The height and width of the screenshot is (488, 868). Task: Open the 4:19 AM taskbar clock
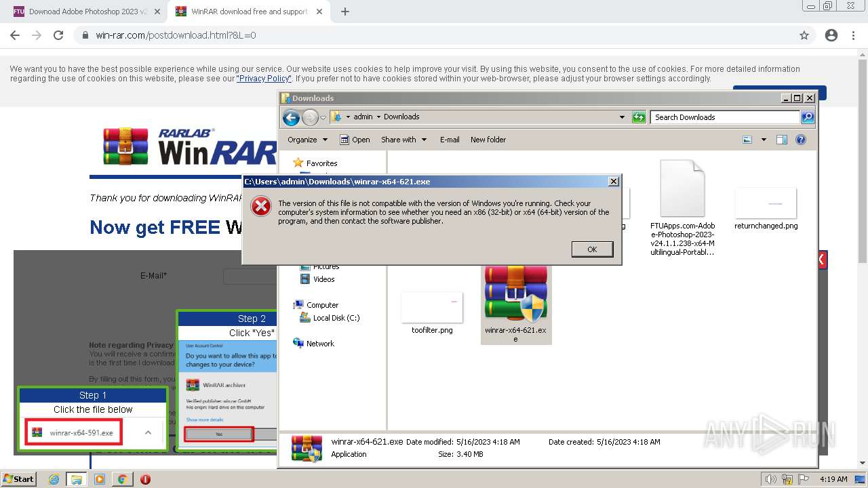pos(833,479)
